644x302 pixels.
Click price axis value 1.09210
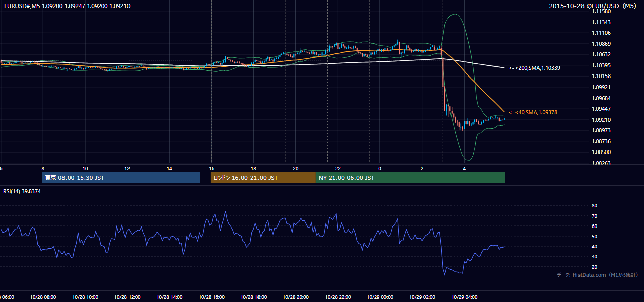pyautogui.click(x=601, y=120)
